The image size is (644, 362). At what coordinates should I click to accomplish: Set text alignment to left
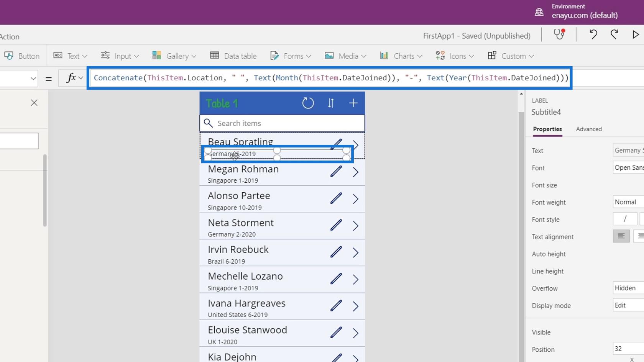(621, 236)
